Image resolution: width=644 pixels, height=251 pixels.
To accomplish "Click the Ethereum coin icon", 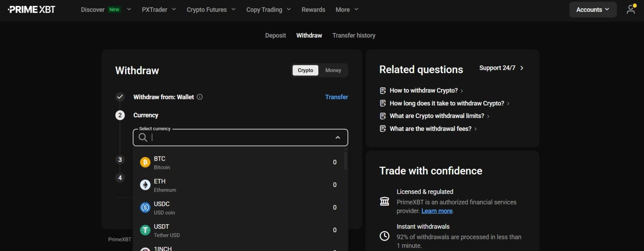I will [145, 185].
